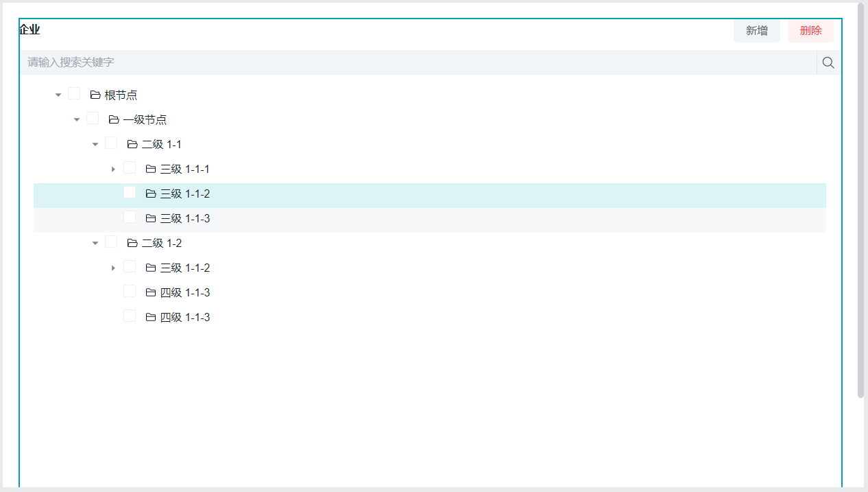
Task: Click the 企业 panel title
Action: point(29,30)
